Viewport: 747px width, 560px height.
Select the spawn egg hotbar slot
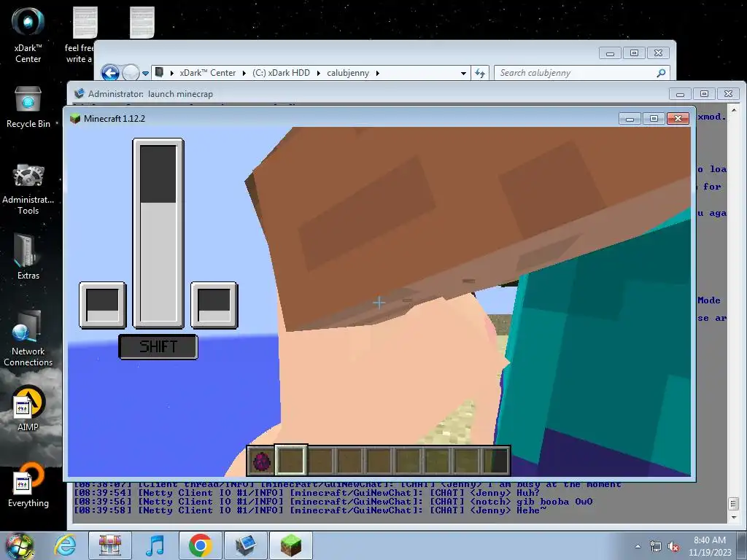261,461
